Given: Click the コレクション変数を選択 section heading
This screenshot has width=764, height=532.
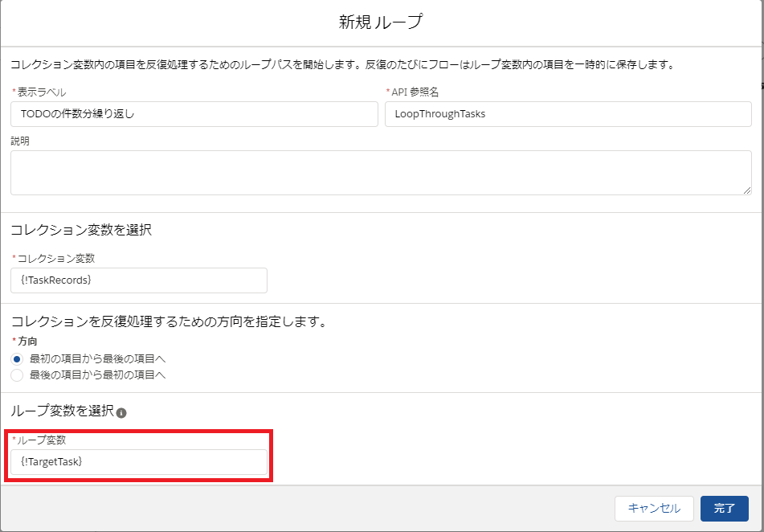Looking at the screenshot, I should pyautogui.click(x=81, y=230).
